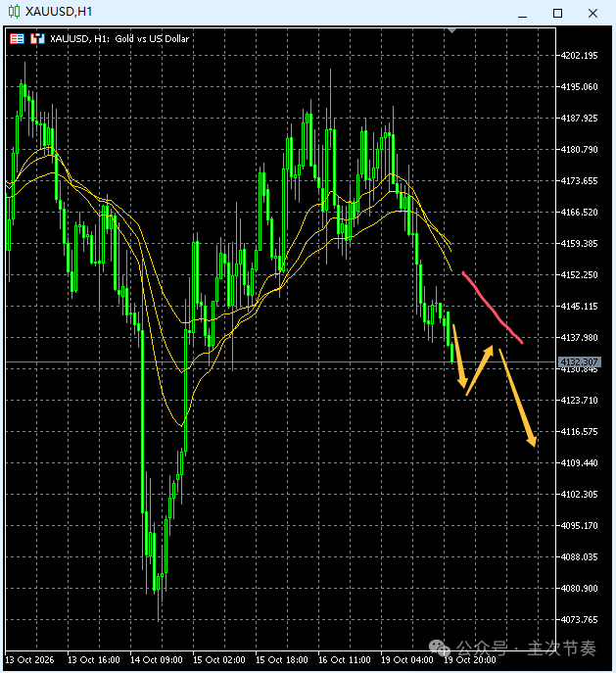Screen dimensions: 616x673
Task: Click the XAUUSD,H1 window title text
Action: coord(59,12)
